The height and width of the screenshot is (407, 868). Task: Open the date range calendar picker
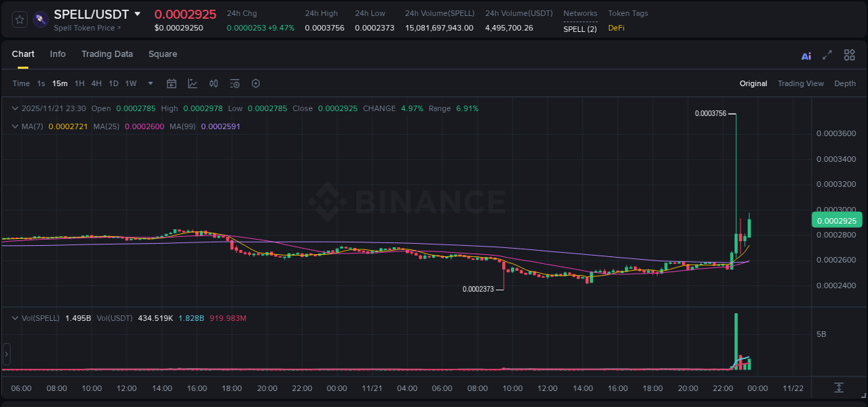172,83
